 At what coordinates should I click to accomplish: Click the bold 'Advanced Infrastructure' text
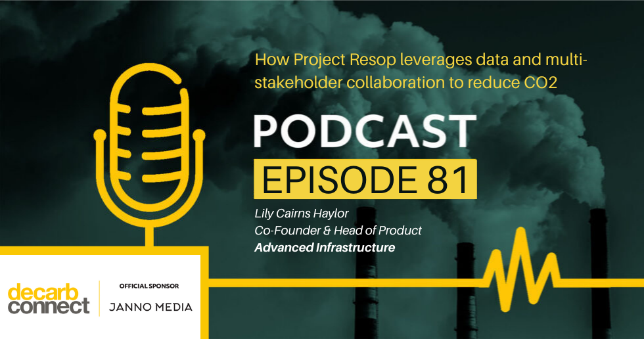[x=325, y=248]
